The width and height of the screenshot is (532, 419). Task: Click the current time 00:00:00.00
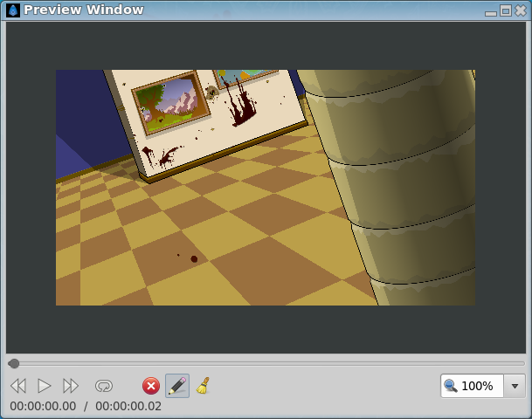coord(43,406)
